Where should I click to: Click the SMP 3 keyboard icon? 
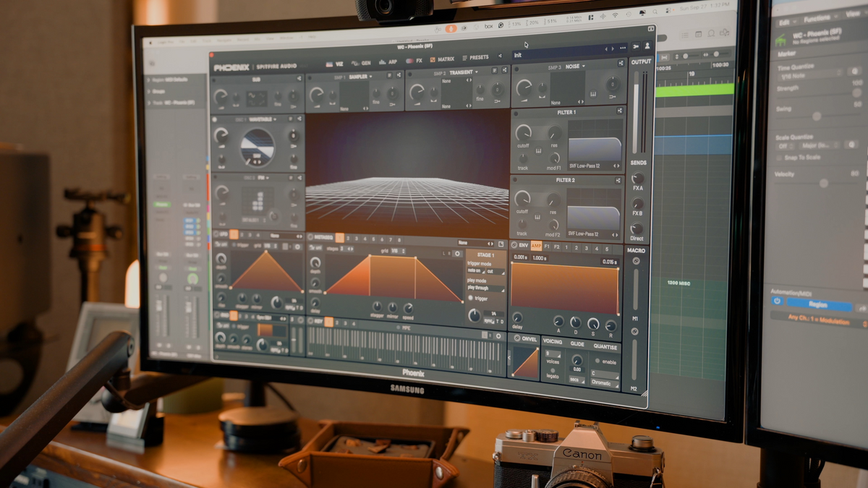tap(592, 94)
